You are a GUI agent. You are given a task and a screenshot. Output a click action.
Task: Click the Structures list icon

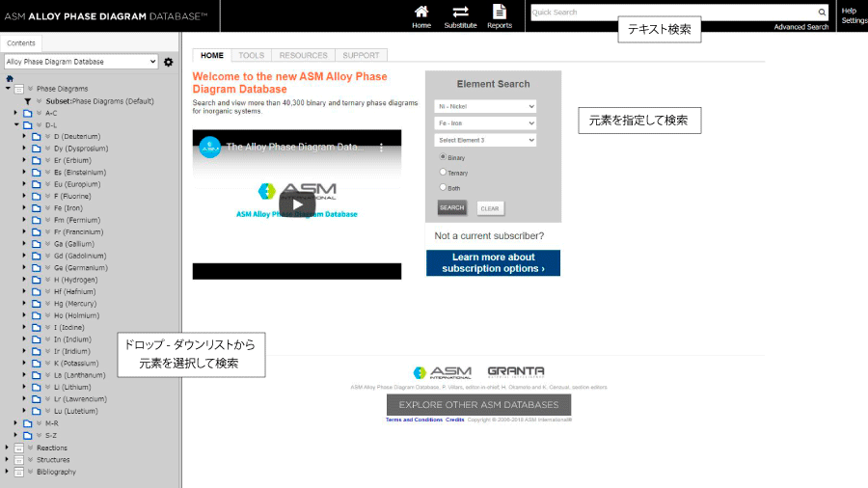pyautogui.click(x=19, y=460)
